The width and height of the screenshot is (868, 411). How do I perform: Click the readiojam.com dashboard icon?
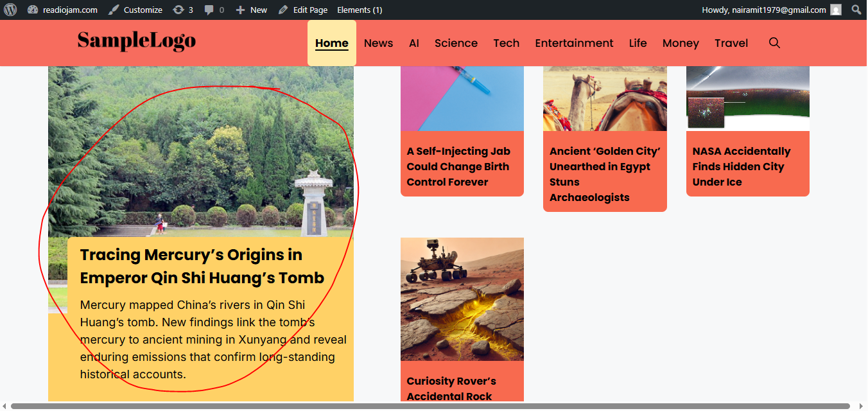coord(33,10)
